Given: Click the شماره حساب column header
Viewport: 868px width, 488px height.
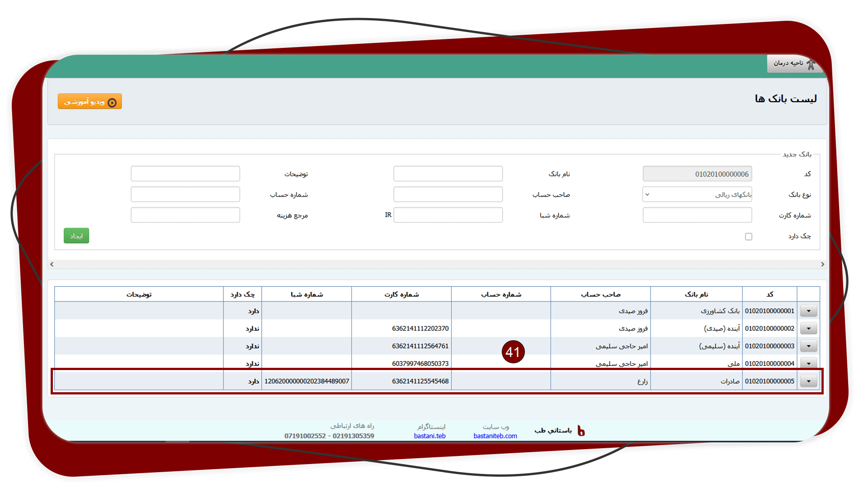Looking at the screenshot, I should pos(501,295).
